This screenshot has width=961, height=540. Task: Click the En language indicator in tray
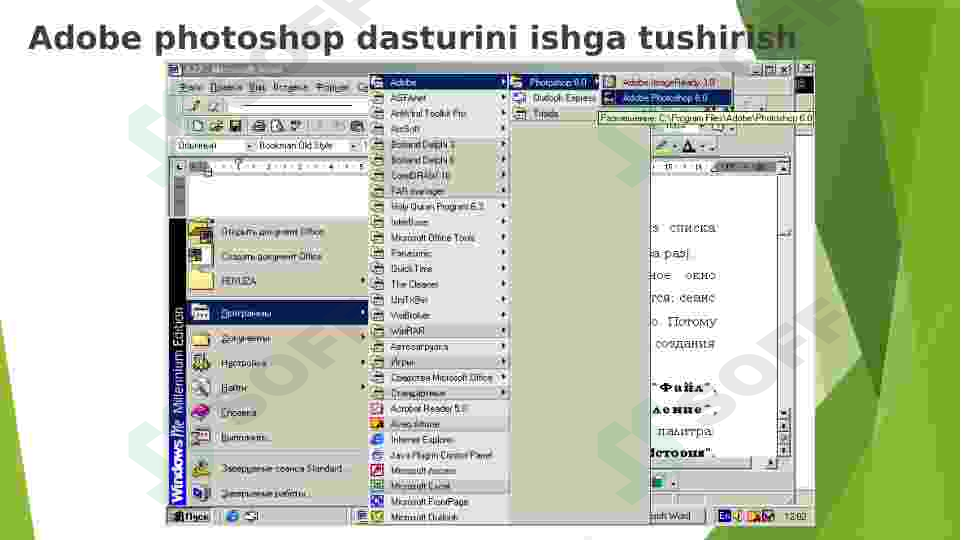click(x=725, y=516)
